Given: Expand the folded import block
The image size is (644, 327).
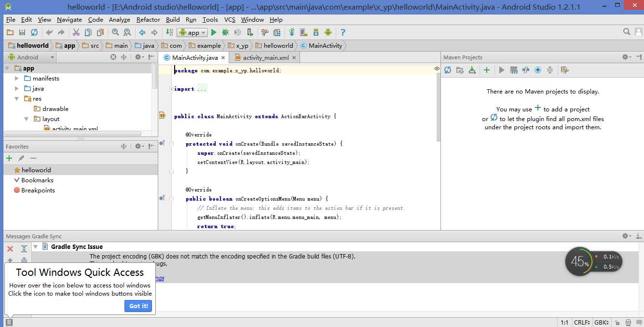Looking at the screenshot, I should tap(171, 89).
